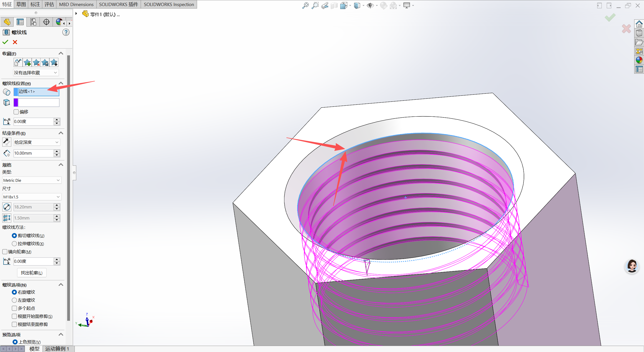Open the DisplayManager tab icon
644x352 pixels.
click(x=59, y=22)
